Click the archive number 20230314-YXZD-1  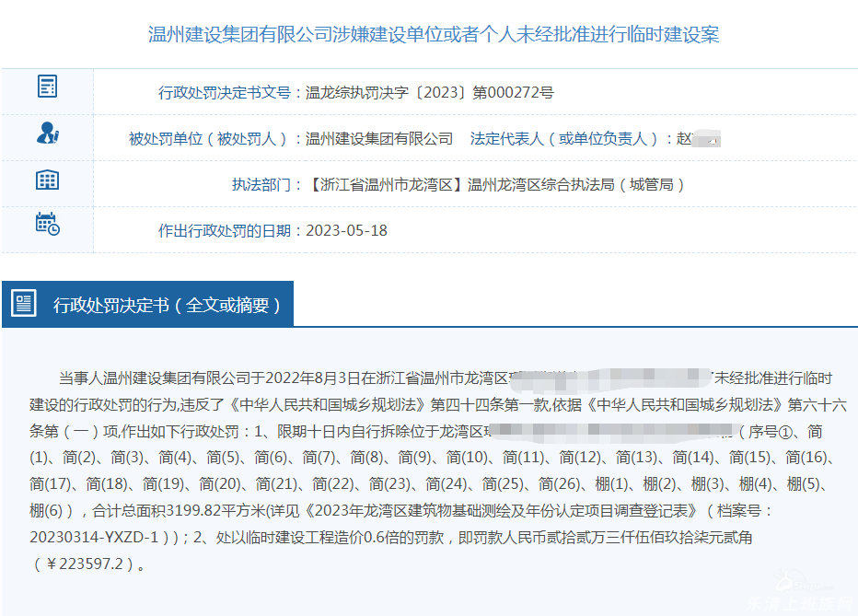click(94, 537)
